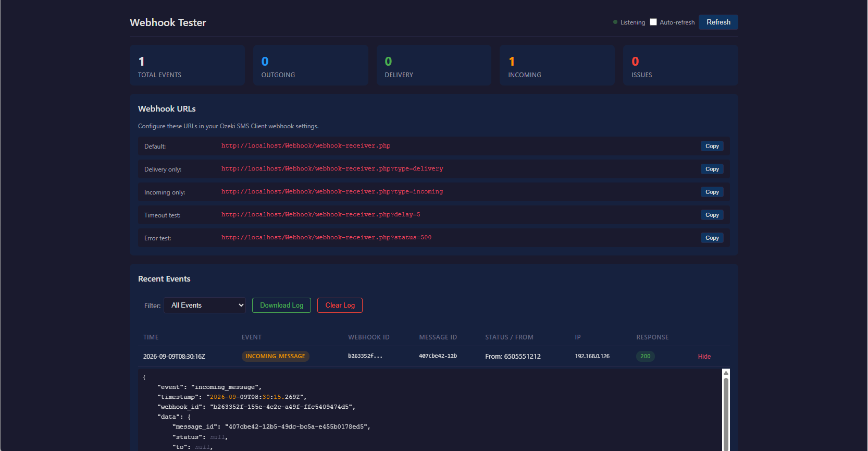Image resolution: width=868 pixels, height=451 pixels.
Task: Click the URL ending status=500
Action: tap(326, 237)
